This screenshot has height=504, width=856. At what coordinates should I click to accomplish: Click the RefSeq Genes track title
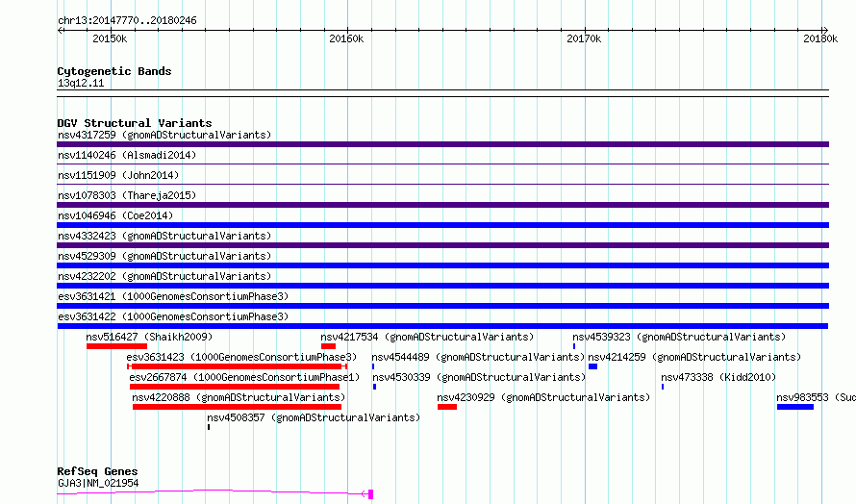pyautogui.click(x=97, y=471)
